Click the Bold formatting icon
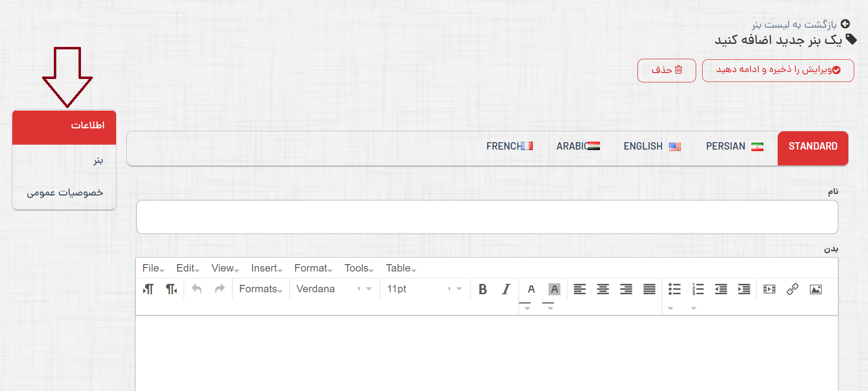The image size is (868, 391). (483, 289)
